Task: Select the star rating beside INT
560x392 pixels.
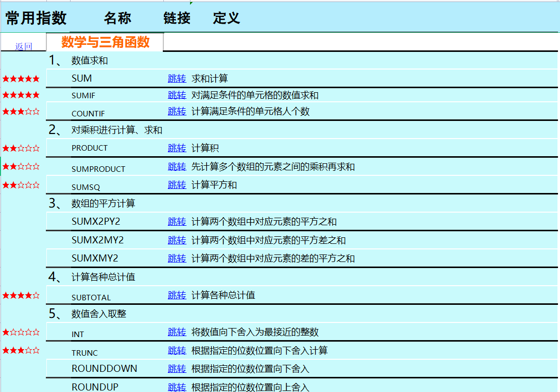Action: (21, 332)
